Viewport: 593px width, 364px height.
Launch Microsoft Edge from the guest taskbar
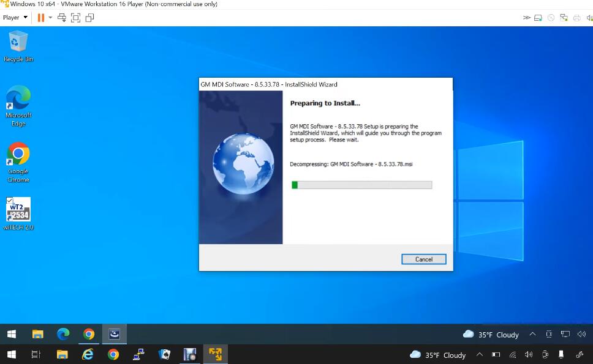click(x=63, y=334)
